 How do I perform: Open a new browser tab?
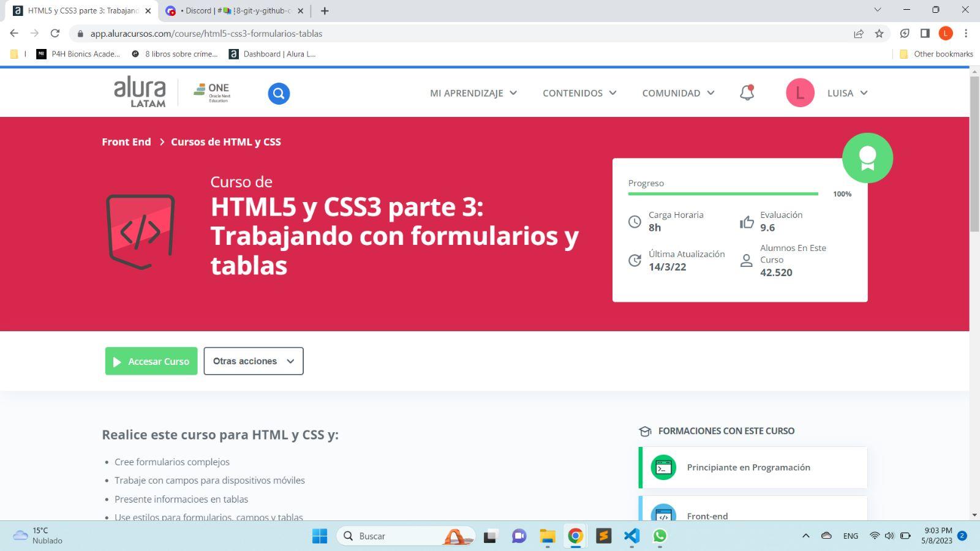[325, 10]
